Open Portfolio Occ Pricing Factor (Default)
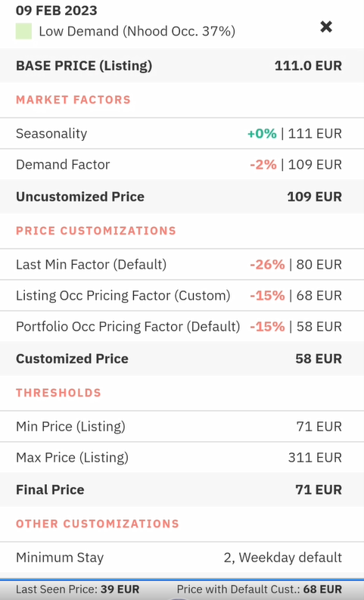Screen dimensions: 364x600 click(x=182, y=326)
